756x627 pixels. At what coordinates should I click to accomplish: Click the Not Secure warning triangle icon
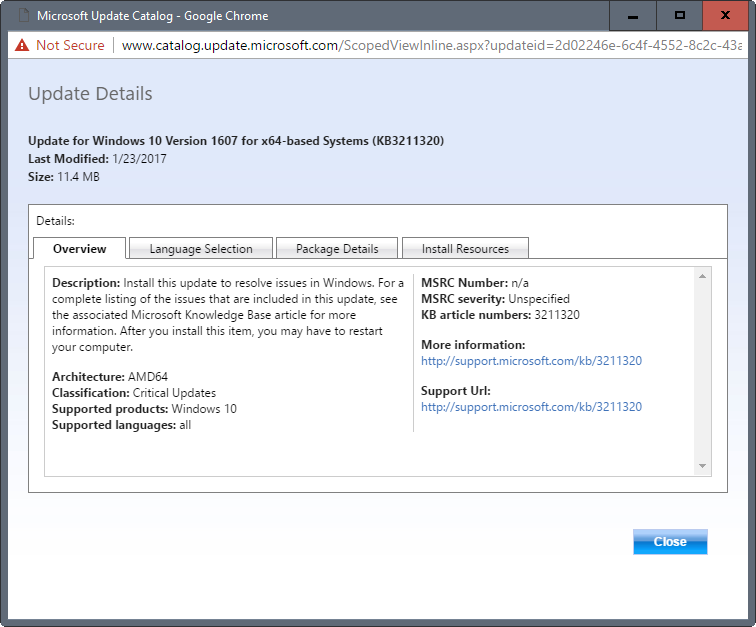click(22, 45)
